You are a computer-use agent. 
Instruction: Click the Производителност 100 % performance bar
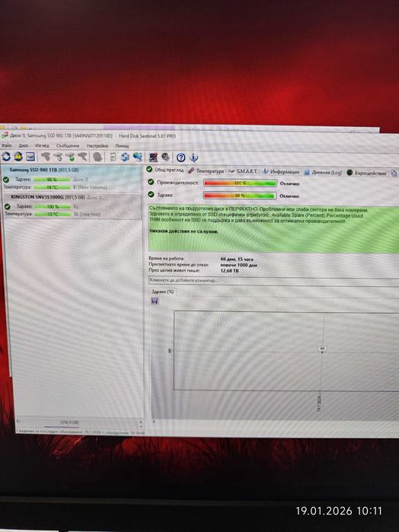click(x=240, y=183)
